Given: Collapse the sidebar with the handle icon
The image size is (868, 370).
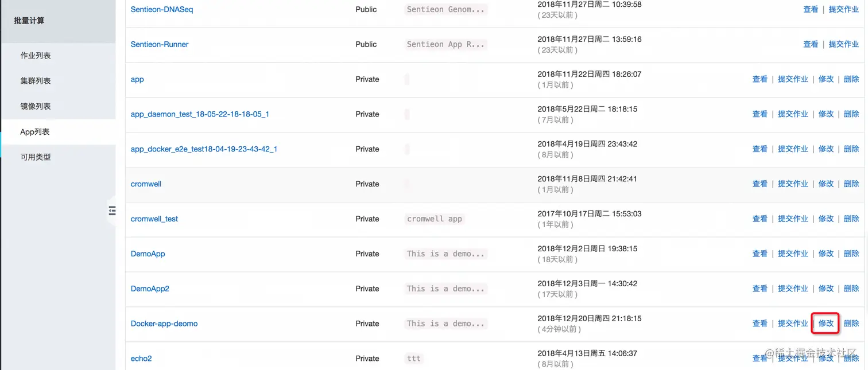Looking at the screenshot, I should (x=112, y=211).
